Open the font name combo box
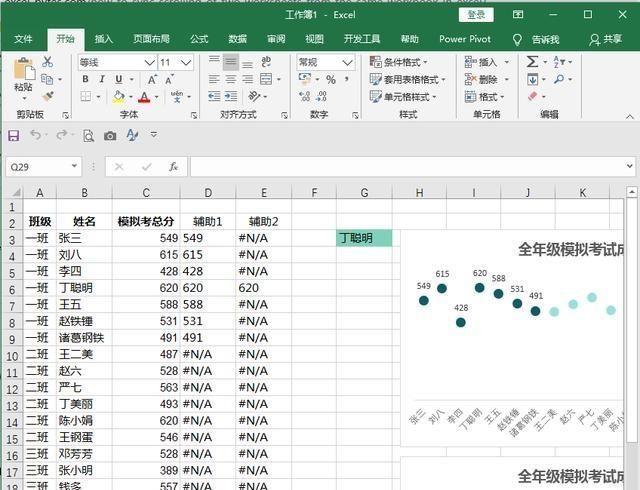The height and width of the screenshot is (490, 640). click(x=117, y=62)
